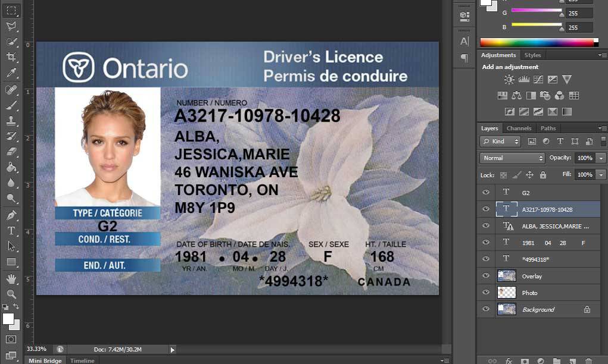Hide the A3217-10978-10428 layer
The height and width of the screenshot is (364, 608).
click(x=486, y=209)
